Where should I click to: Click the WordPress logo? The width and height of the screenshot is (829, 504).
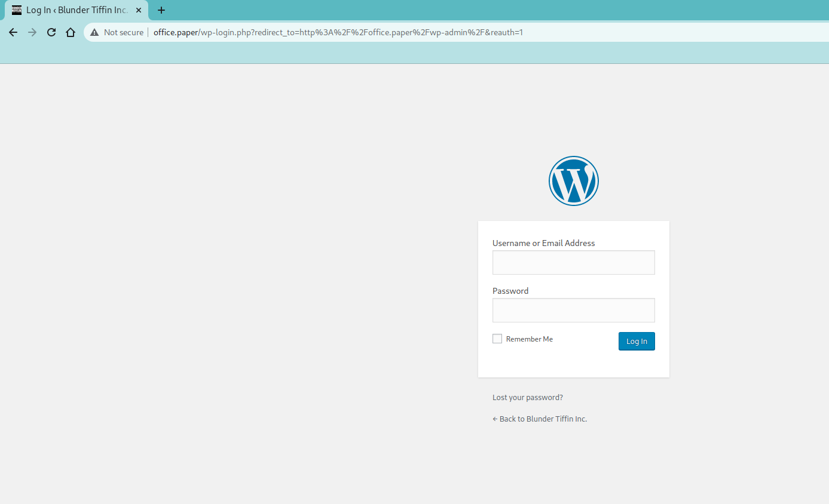click(574, 181)
